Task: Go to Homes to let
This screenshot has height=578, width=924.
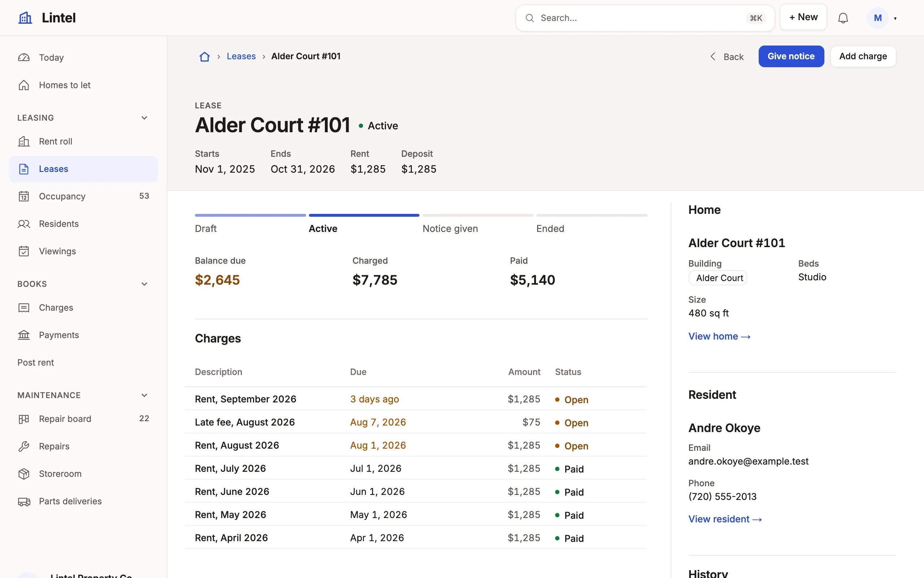Action: coord(83,85)
